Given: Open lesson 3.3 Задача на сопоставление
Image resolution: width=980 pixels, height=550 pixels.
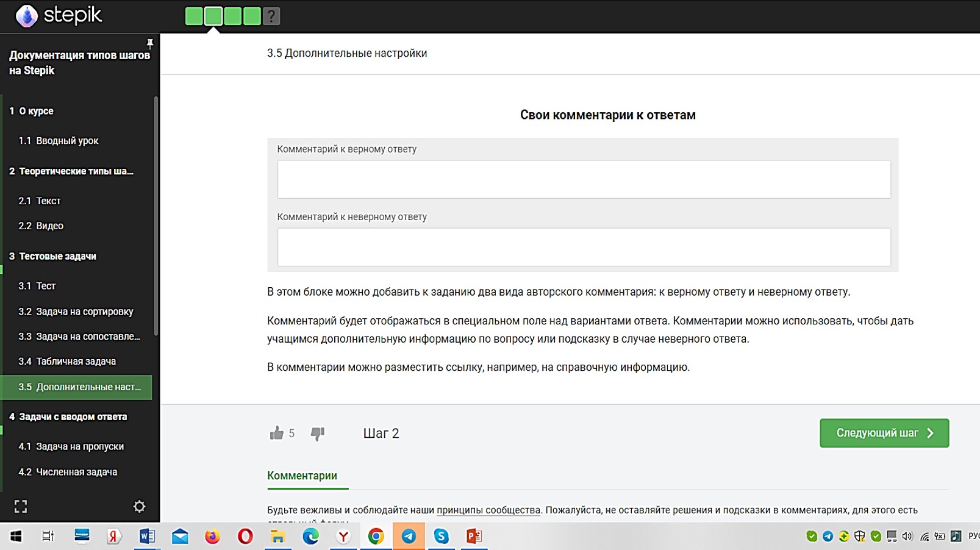Looking at the screenshot, I should 79,336.
